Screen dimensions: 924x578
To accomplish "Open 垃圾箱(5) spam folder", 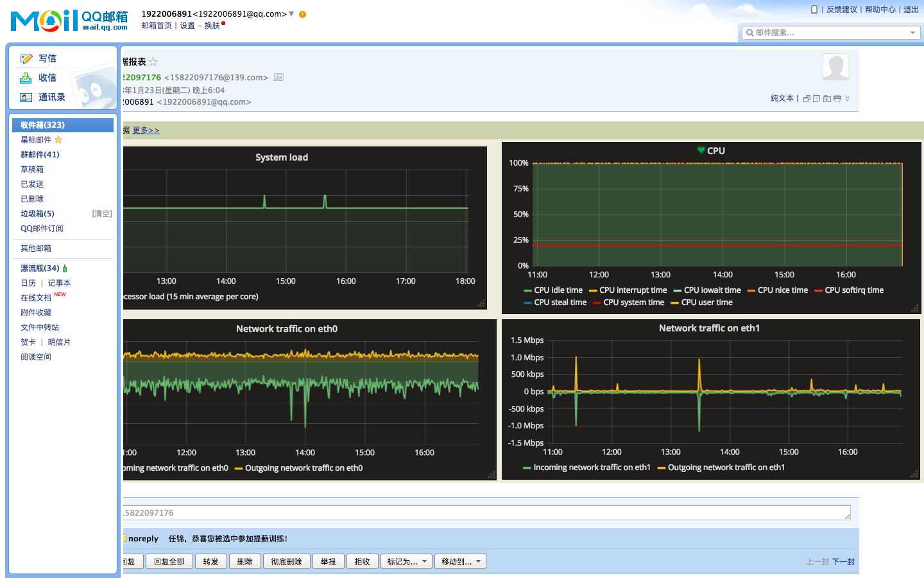I will tap(37, 214).
